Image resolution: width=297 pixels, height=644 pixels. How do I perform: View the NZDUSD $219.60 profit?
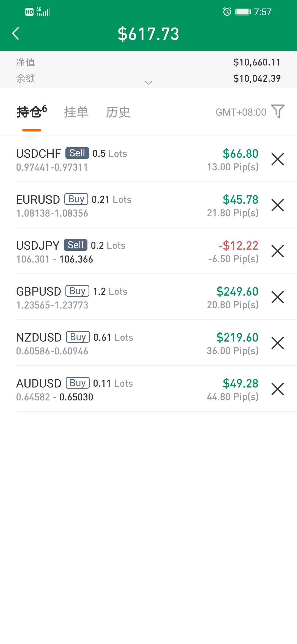237,338
